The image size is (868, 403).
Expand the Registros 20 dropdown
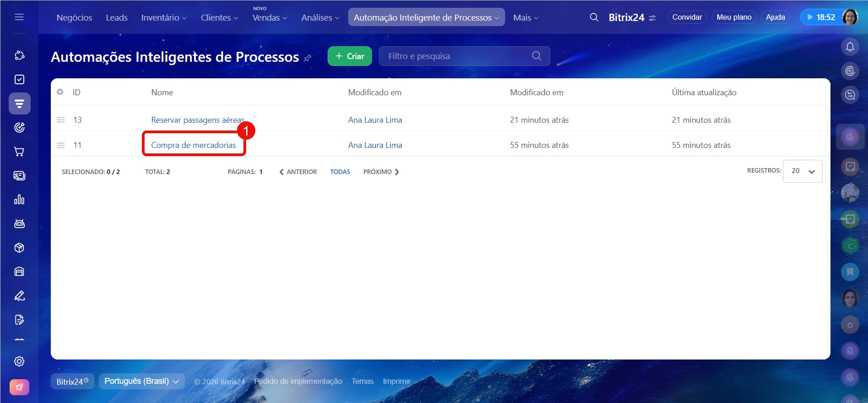coord(803,171)
